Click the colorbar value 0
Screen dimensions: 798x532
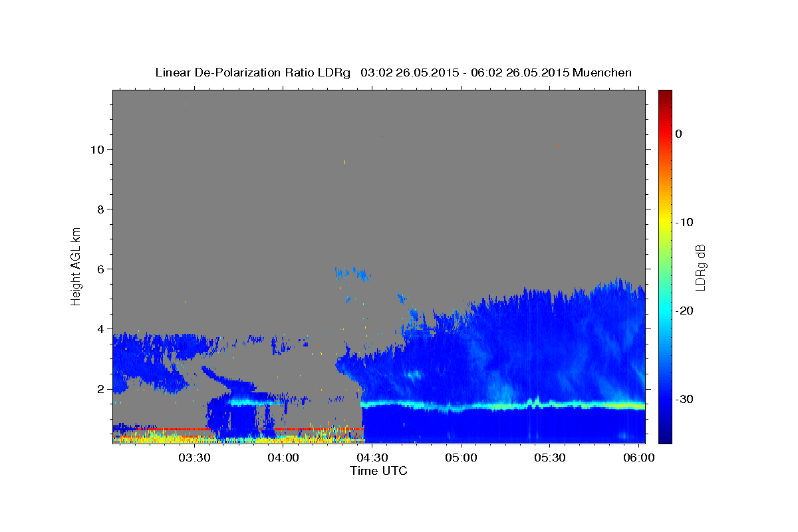pos(679,134)
